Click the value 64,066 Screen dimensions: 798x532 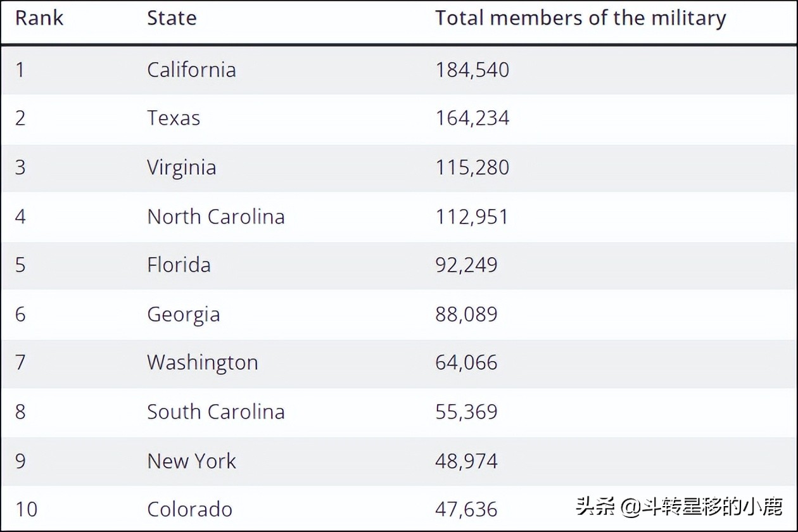click(x=466, y=363)
